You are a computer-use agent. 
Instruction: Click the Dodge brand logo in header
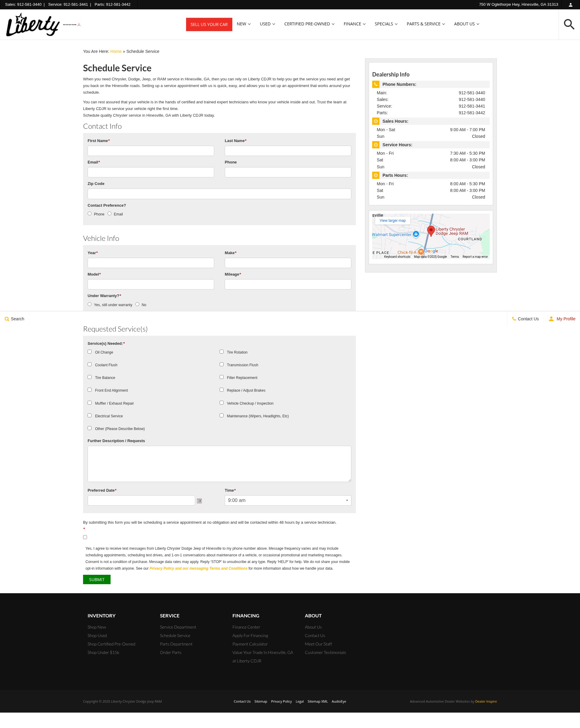tap(72, 25)
